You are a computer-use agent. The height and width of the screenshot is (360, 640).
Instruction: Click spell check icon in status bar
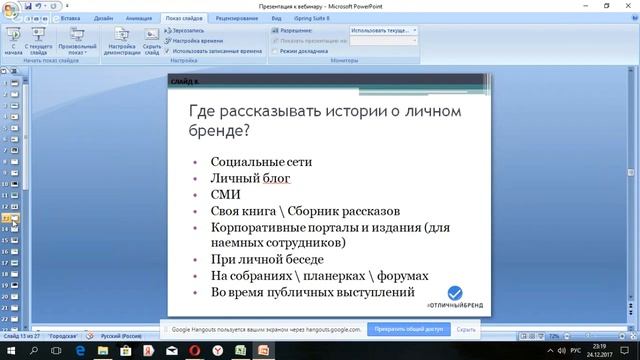pos(90,336)
